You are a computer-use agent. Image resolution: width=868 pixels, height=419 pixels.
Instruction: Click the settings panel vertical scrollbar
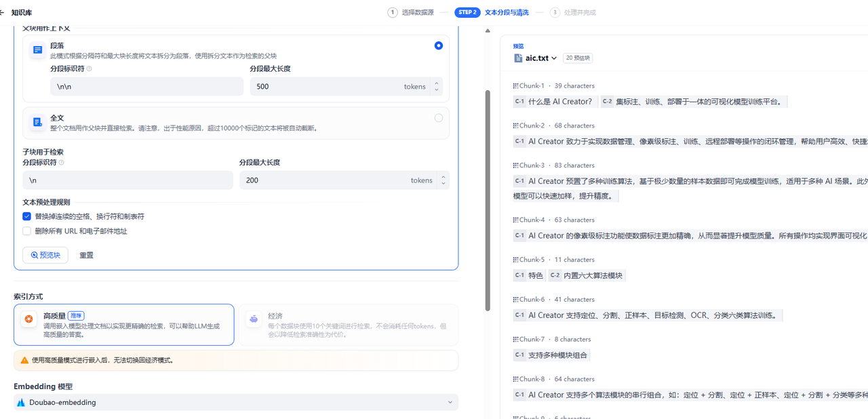[488, 200]
